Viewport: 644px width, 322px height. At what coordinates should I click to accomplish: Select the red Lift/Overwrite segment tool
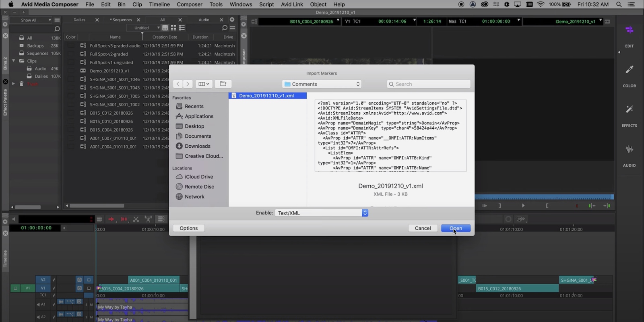[124, 219]
